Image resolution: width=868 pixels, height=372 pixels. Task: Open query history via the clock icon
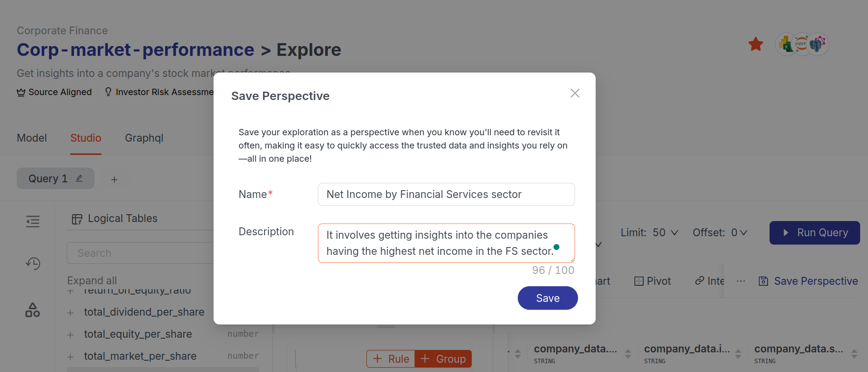tap(32, 264)
